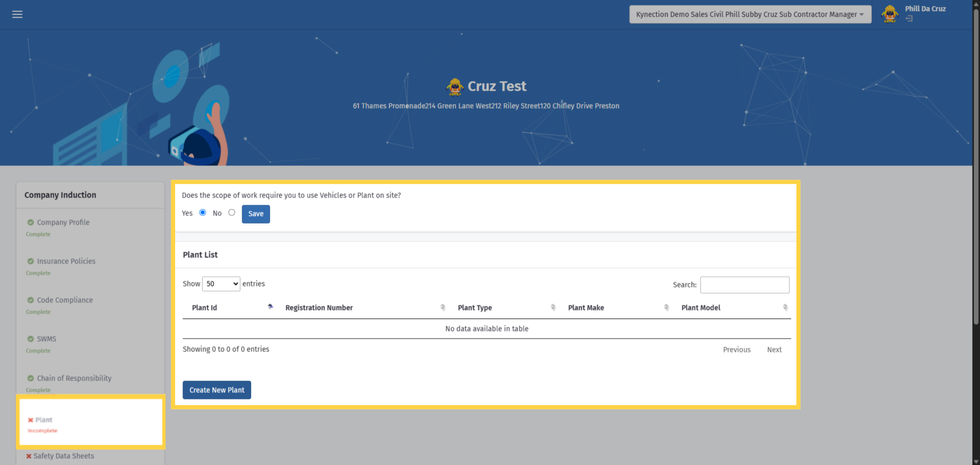The image size is (980, 465).
Task: Focus the Plant List search field
Action: point(745,285)
